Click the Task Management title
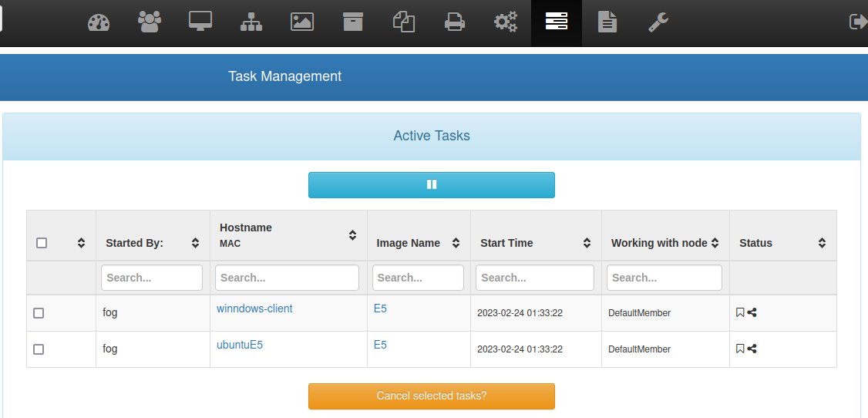The width and height of the screenshot is (868, 418). coord(285,76)
